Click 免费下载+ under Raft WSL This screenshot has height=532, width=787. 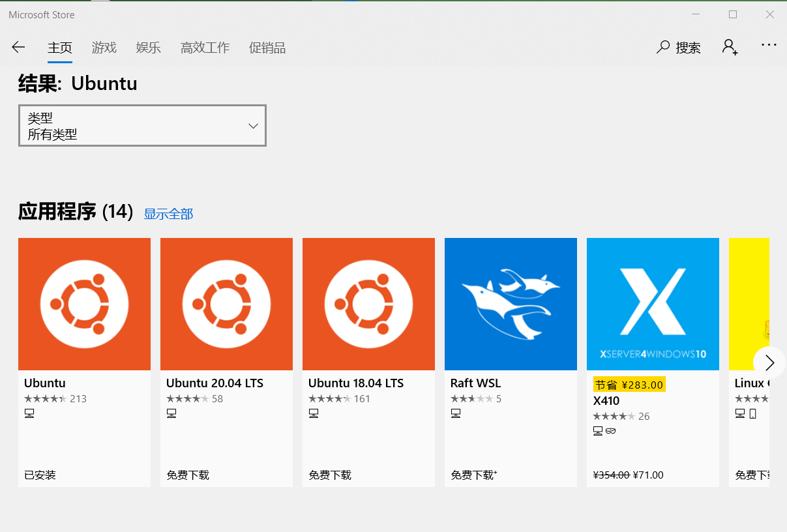tap(474, 475)
